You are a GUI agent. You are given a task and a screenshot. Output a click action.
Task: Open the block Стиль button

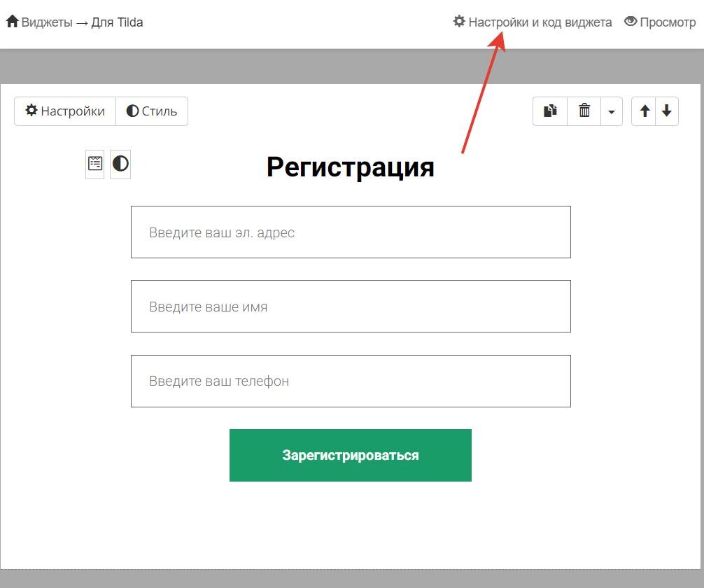(152, 111)
